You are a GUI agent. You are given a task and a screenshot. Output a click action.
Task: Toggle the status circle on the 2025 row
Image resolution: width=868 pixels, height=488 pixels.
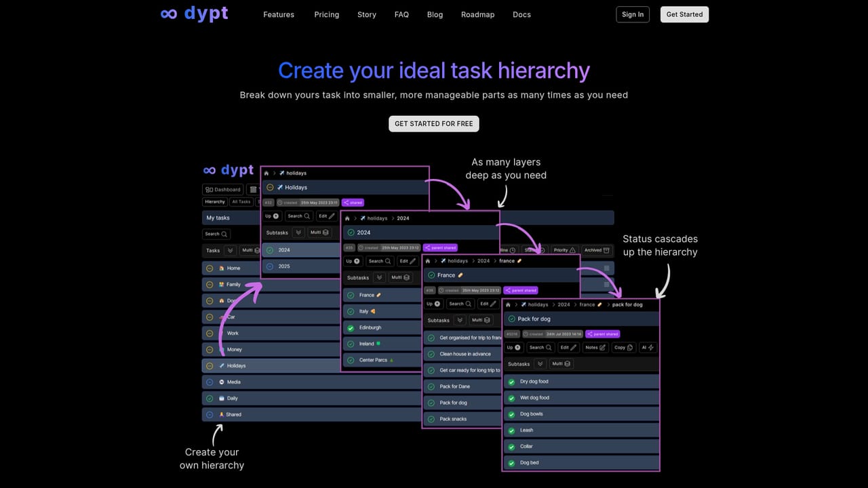(269, 266)
